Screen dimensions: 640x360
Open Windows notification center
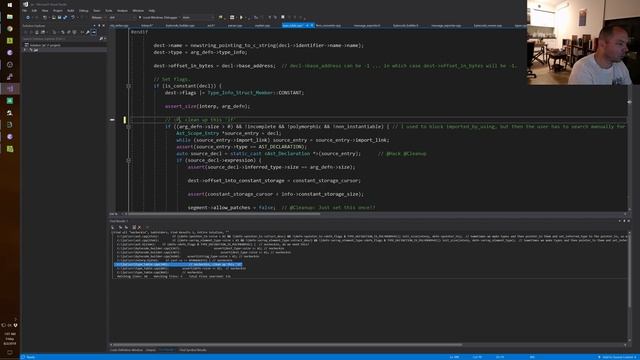coord(10,352)
